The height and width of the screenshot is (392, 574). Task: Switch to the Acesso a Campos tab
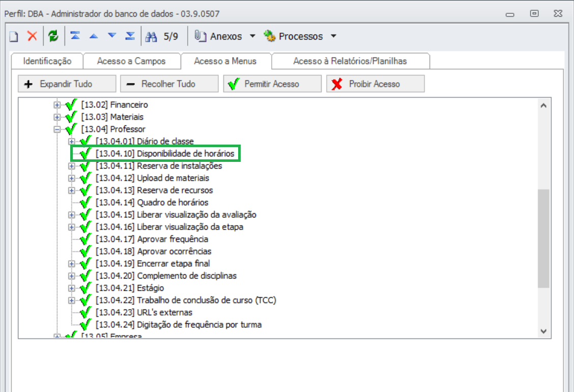point(131,61)
